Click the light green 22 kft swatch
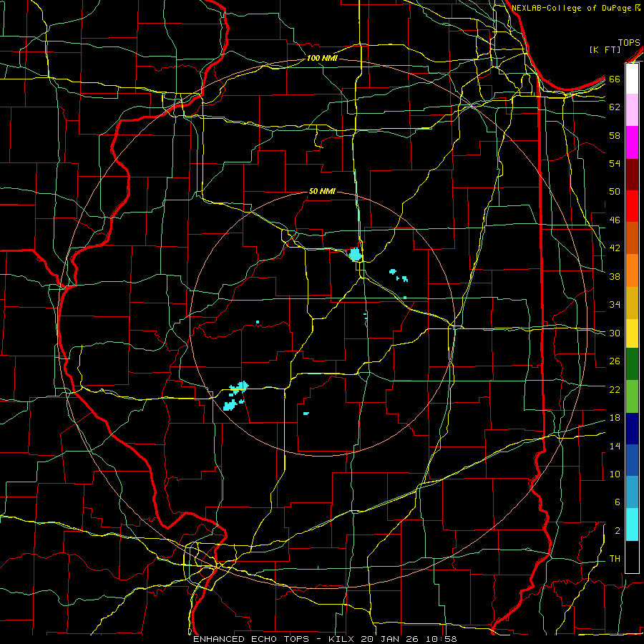The image size is (644, 644). pyautogui.click(x=632, y=396)
